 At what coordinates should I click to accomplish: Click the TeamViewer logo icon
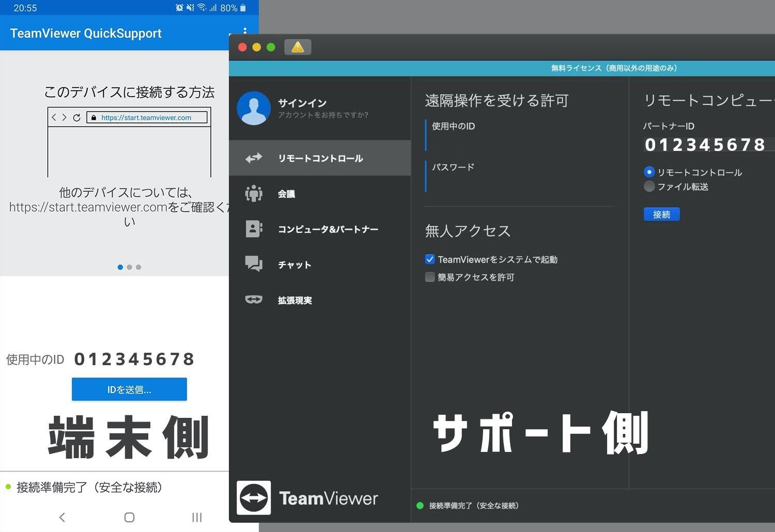[x=254, y=498]
